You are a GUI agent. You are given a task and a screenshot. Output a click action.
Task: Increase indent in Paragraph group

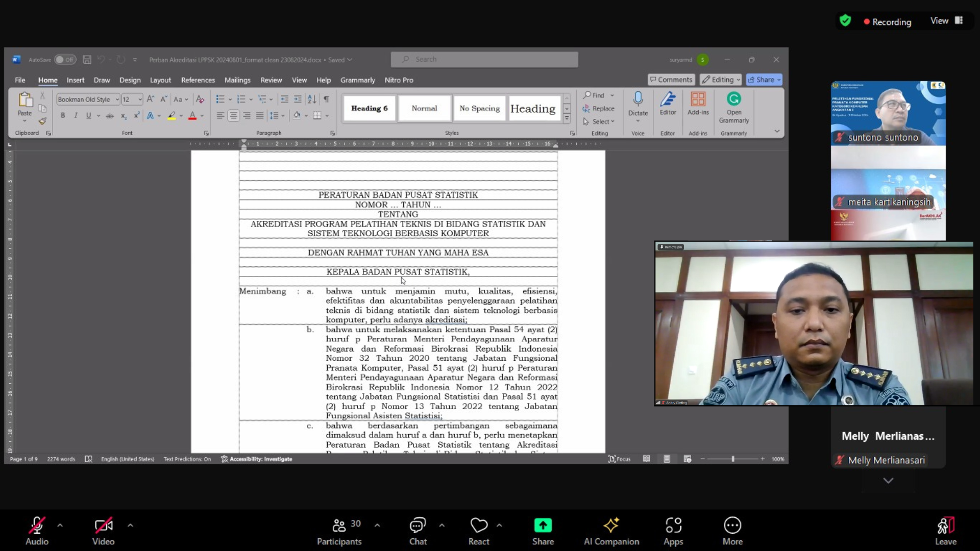(x=298, y=99)
